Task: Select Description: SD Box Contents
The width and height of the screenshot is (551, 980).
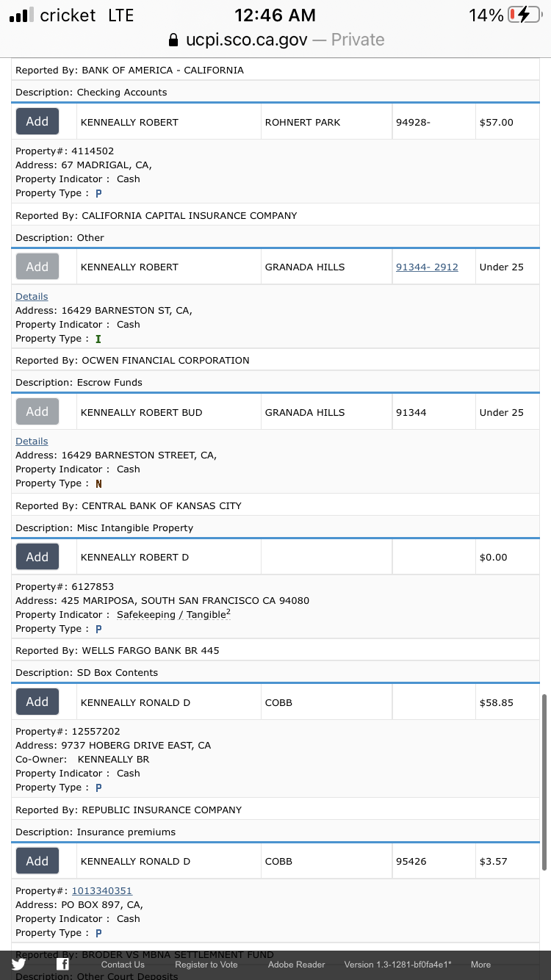Action: click(x=87, y=672)
